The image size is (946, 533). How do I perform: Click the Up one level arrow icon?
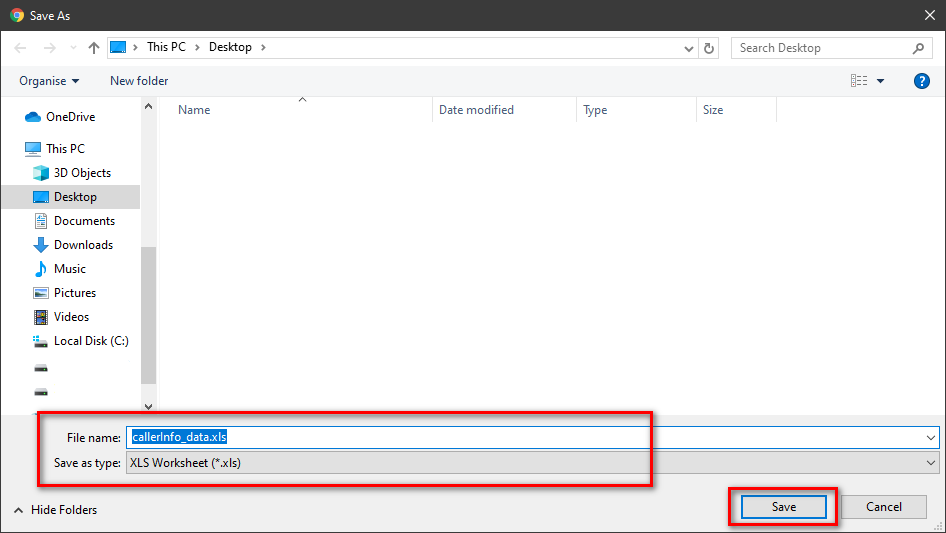pos(94,48)
